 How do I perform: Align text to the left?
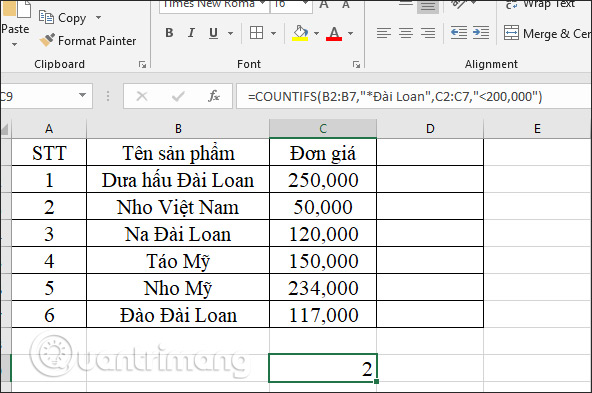tap(384, 33)
